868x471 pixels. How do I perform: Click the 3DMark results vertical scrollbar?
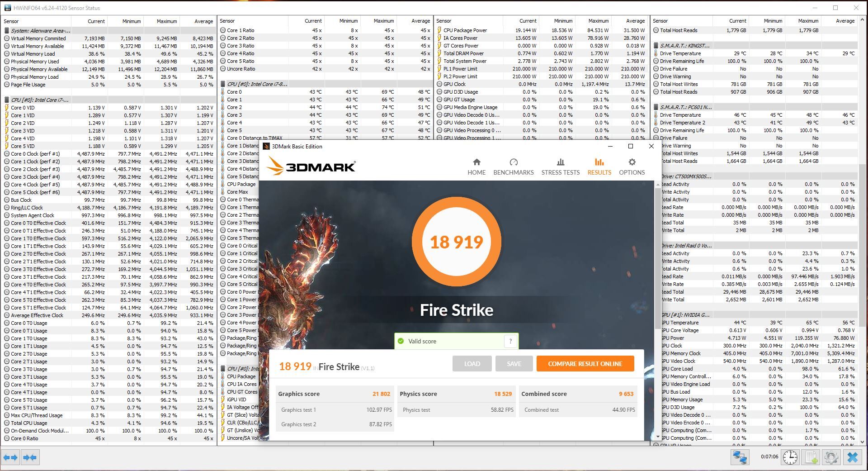point(658,258)
